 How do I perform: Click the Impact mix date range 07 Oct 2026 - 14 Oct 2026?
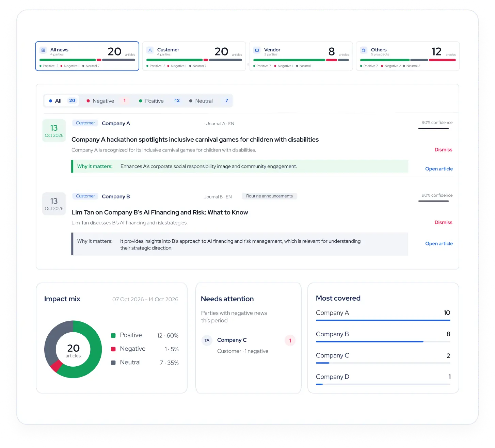(145, 300)
